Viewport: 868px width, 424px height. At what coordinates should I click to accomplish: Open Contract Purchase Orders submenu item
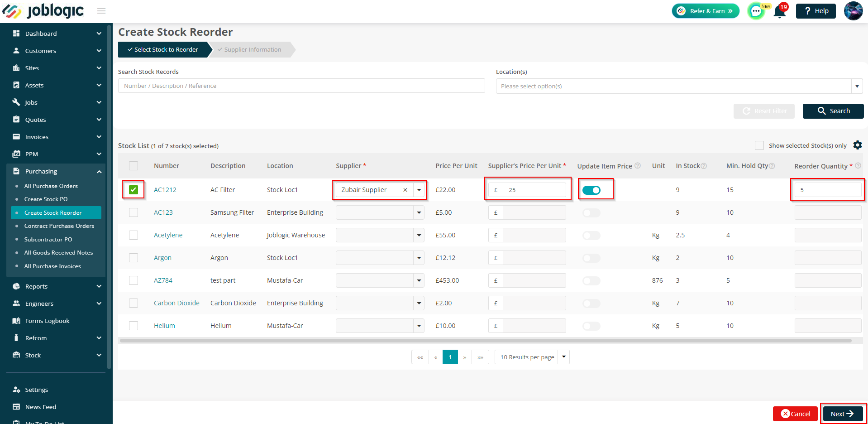[59, 226]
